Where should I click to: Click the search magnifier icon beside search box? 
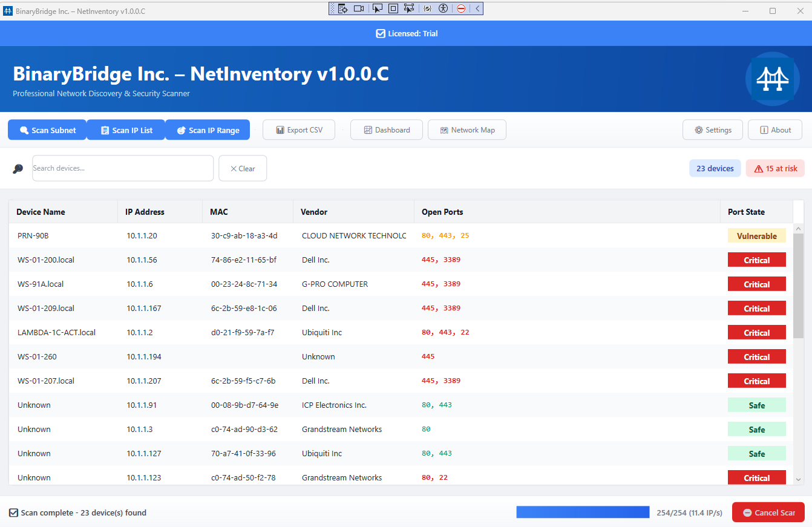coord(18,169)
